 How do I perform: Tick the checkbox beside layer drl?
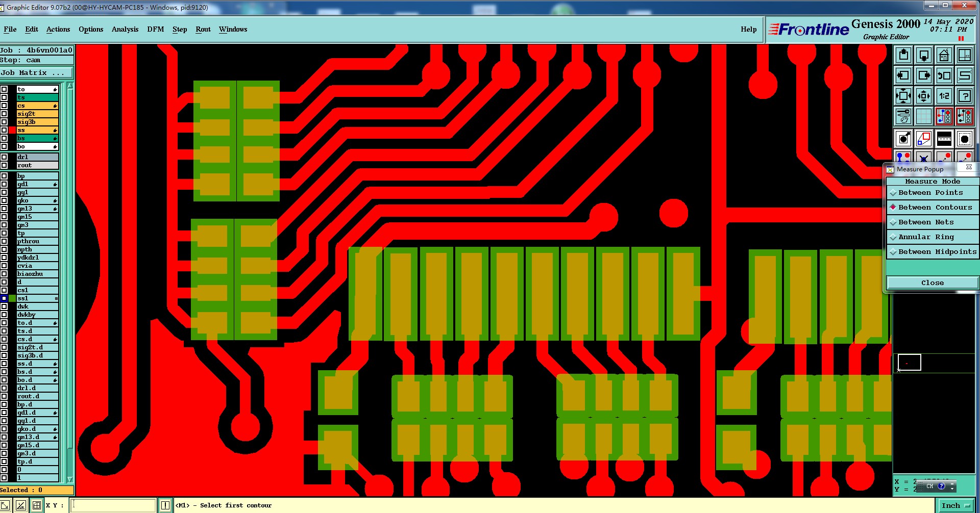(x=4, y=157)
